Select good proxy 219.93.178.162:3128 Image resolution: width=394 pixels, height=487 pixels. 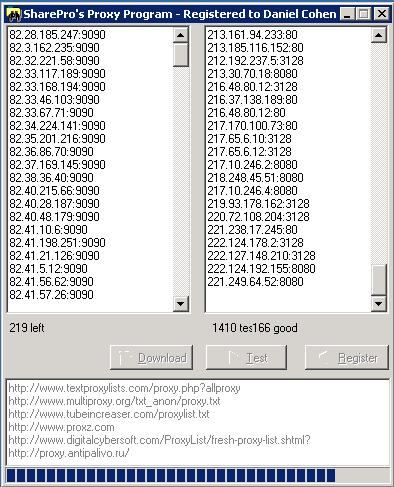[258, 204]
